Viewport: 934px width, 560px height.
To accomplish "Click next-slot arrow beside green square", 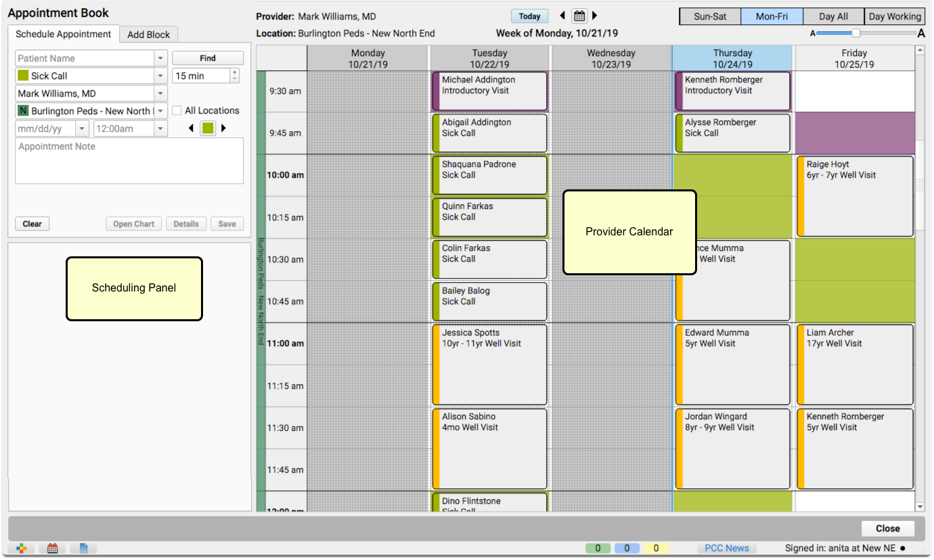I will point(224,128).
